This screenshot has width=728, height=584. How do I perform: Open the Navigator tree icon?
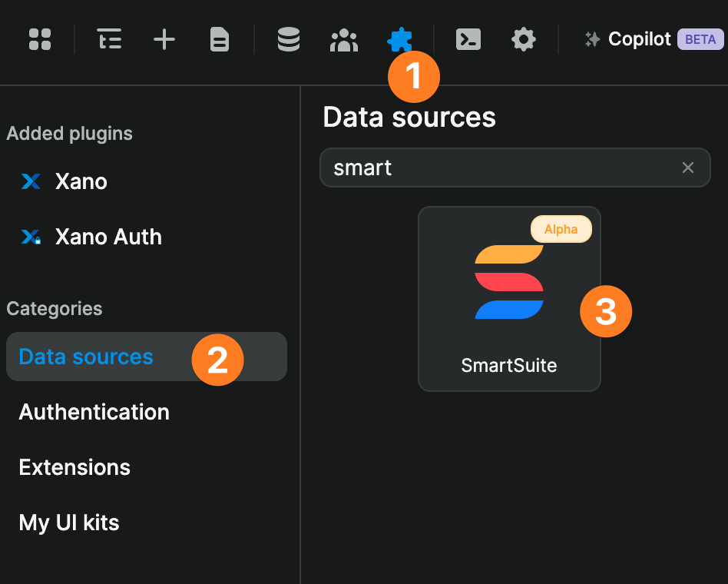108,39
